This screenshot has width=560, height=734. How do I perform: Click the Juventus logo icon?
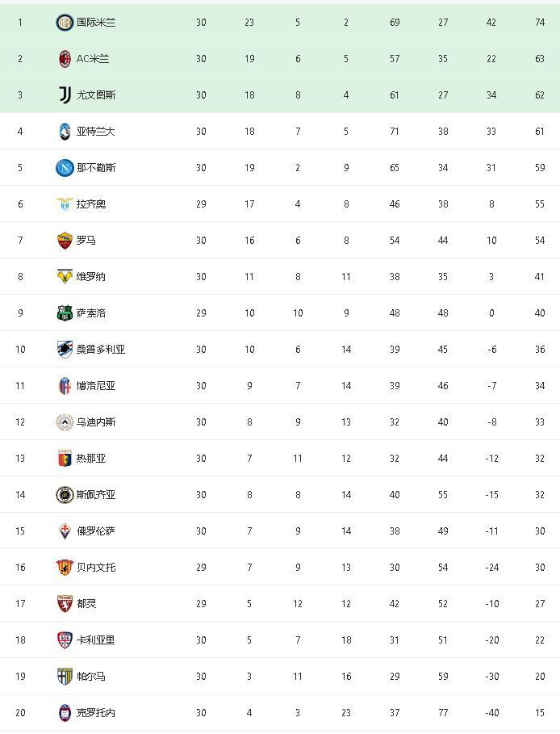pyautogui.click(x=65, y=95)
